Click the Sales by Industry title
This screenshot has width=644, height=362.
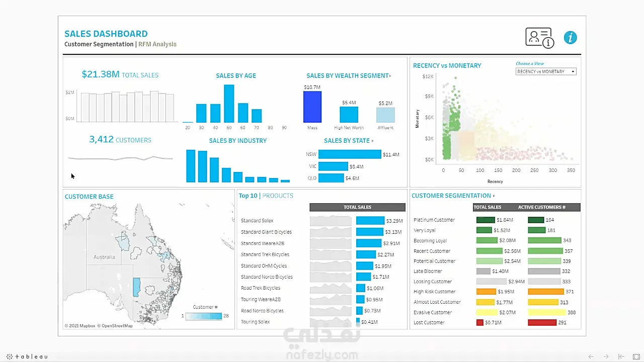click(x=238, y=141)
